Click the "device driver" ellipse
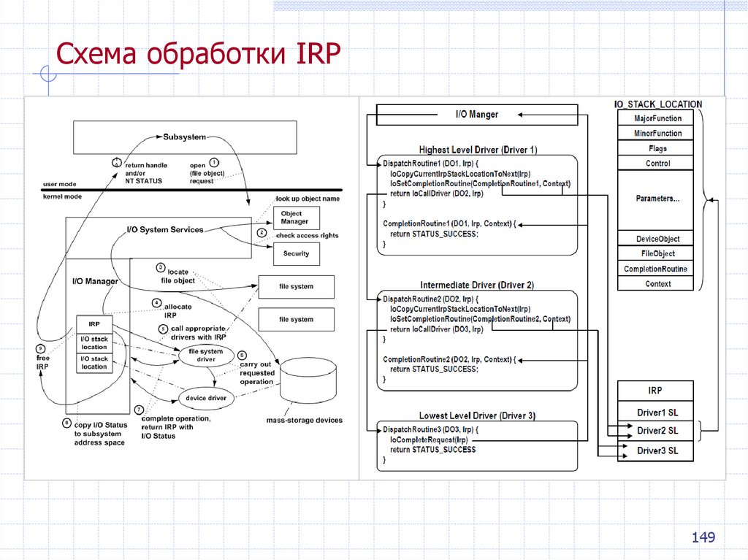The width and height of the screenshot is (748, 560). click(206, 398)
